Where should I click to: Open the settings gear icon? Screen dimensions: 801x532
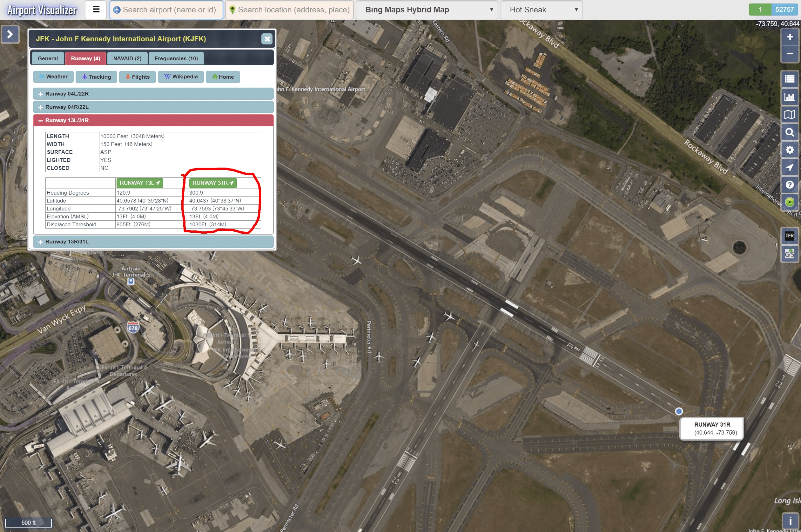click(x=790, y=150)
